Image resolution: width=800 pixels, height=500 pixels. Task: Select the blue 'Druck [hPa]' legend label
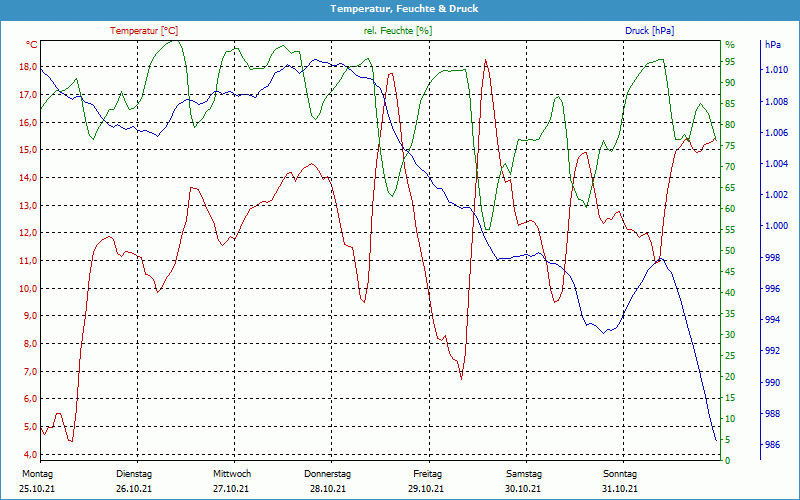(649, 31)
